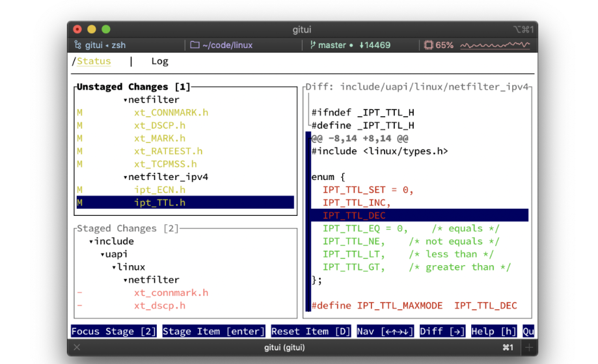Image resolution: width=598 pixels, height=364 pixels.
Task: Collapse the netfilter folder in Unstaged Changes
Action: (x=125, y=100)
